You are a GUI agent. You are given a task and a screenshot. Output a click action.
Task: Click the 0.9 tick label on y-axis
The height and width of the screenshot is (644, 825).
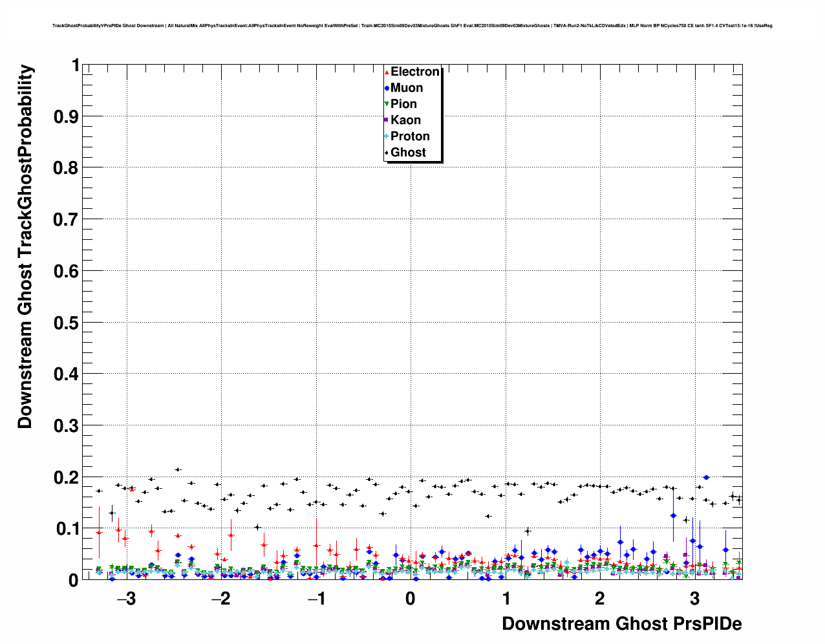(x=67, y=116)
